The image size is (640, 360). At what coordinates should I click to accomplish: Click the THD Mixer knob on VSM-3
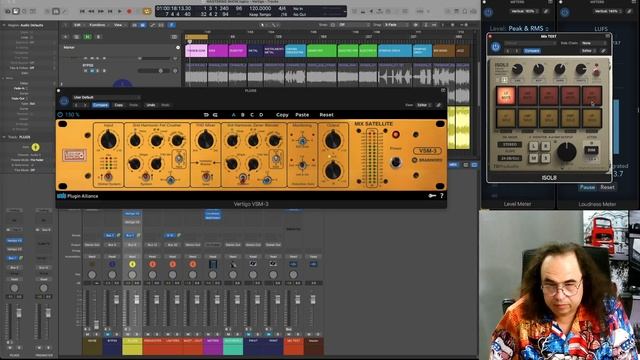tap(206, 140)
